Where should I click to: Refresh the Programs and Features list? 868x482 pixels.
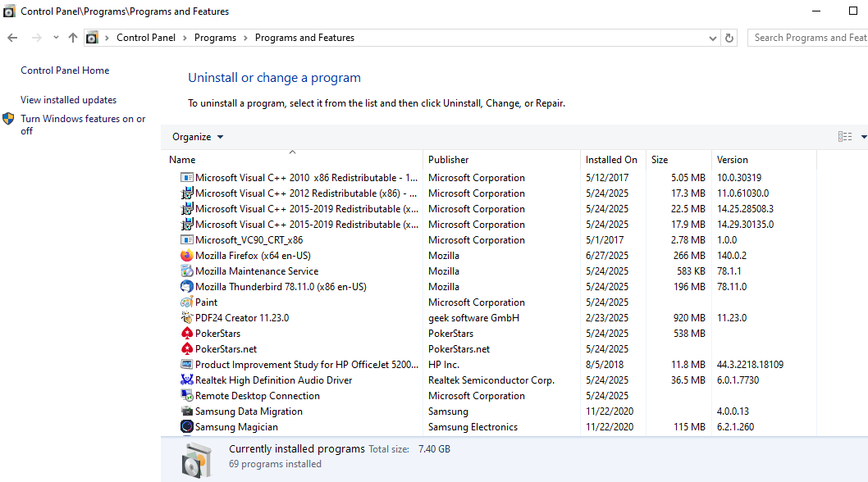[729, 38]
